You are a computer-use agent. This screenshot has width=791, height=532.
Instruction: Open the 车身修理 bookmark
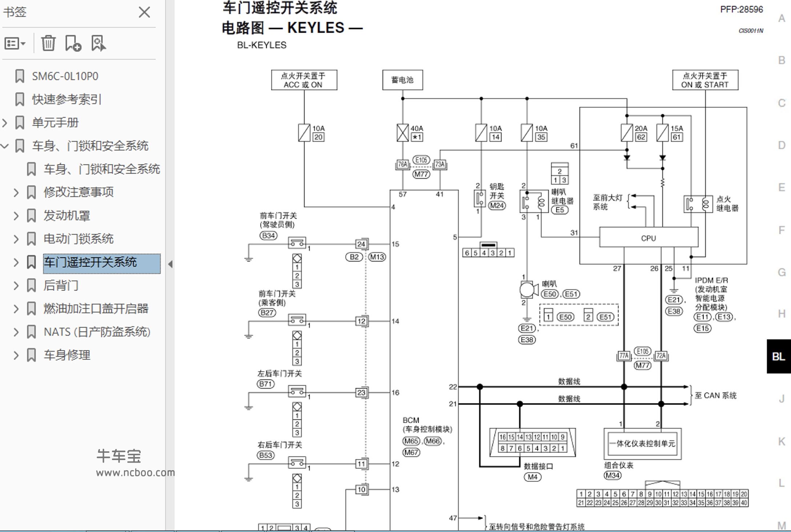pyautogui.click(x=67, y=355)
